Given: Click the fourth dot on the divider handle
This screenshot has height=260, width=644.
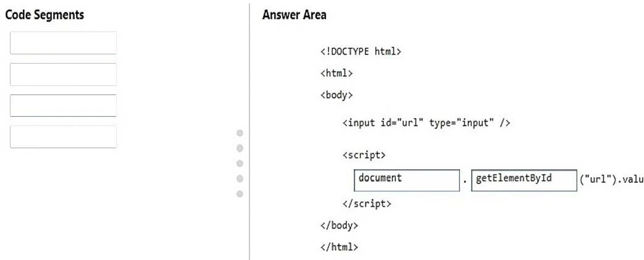Looking at the screenshot, I should point(240,178).
